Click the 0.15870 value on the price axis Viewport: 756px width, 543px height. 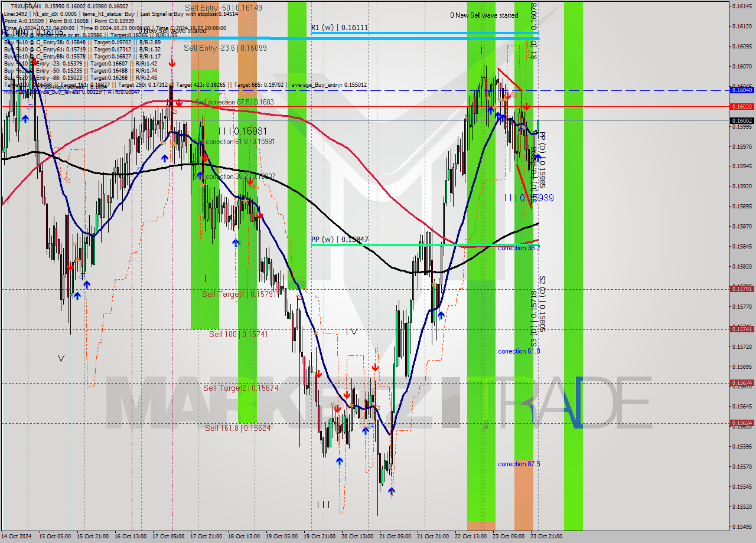coord(742,226)
